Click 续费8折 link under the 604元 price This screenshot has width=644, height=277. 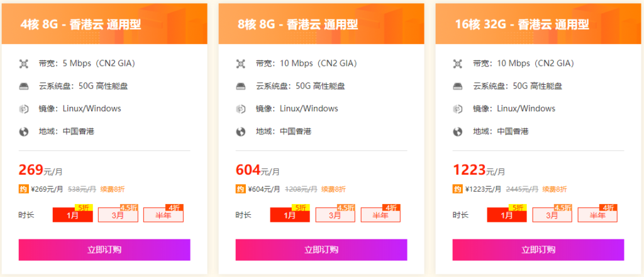(333, 189)
